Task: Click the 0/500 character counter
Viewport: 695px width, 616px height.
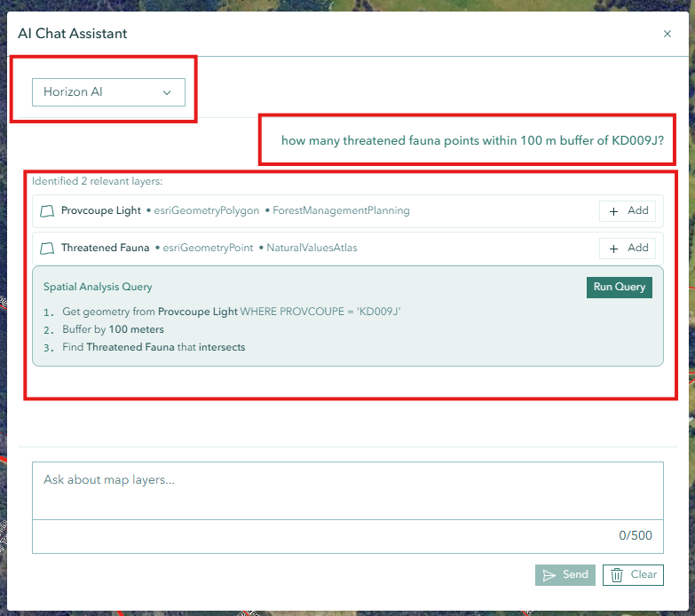Action: pos(635,536)
